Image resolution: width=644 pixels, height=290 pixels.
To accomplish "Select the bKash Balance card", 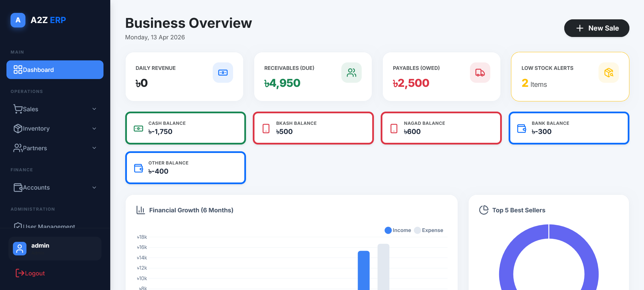I will click(x=313, y=128).
